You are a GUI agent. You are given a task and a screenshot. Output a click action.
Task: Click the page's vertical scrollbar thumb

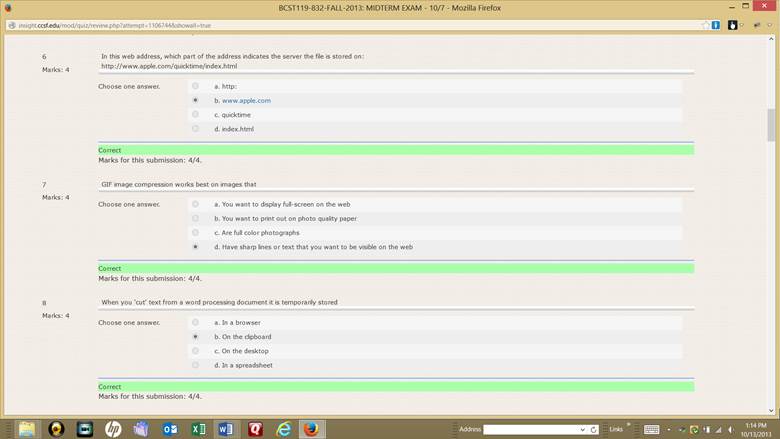pyautogui.click(x=771, y=125)
